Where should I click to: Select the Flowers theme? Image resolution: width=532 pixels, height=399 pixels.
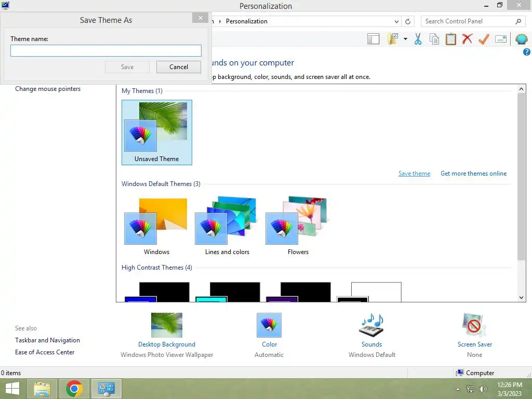pos(298,226)
